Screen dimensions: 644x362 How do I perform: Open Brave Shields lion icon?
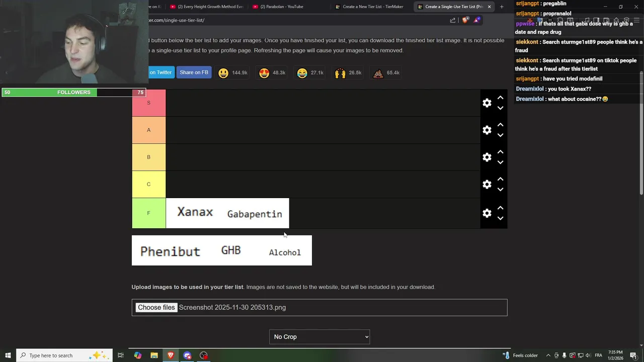465,20
